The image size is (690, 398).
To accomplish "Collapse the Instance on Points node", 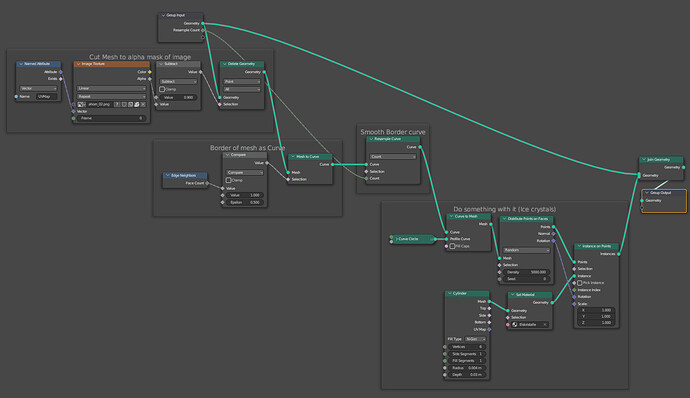I will [579, 246].
